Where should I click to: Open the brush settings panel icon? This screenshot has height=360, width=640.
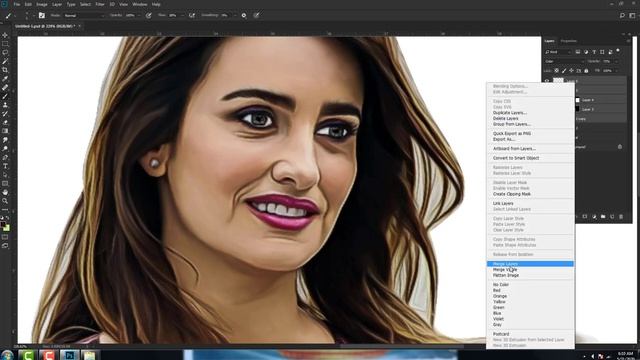coord(42,15)
